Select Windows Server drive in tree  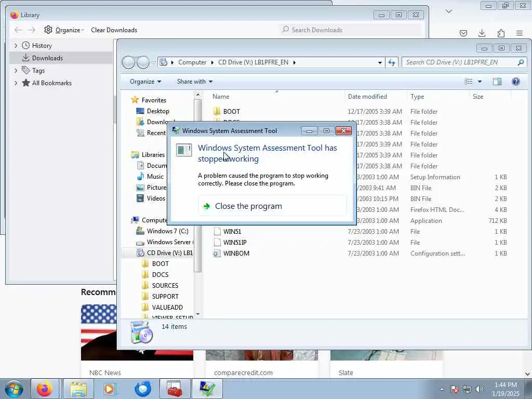pos(169,242)
